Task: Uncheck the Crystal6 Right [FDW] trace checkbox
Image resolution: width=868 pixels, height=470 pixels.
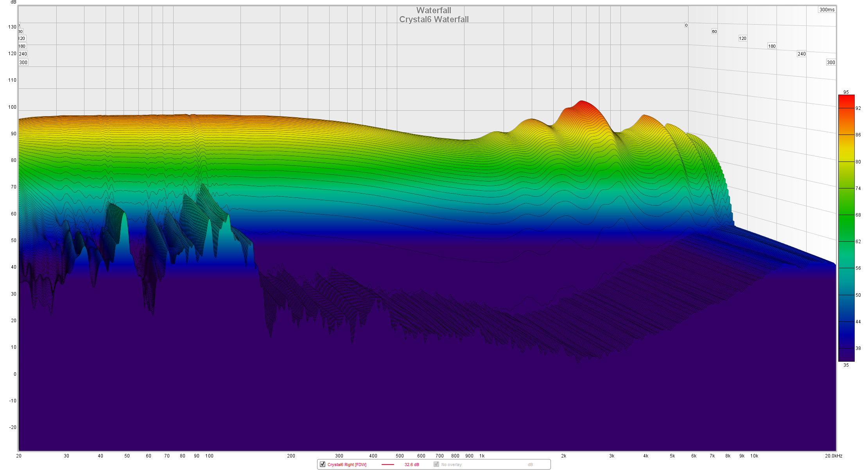Action: 323,464
